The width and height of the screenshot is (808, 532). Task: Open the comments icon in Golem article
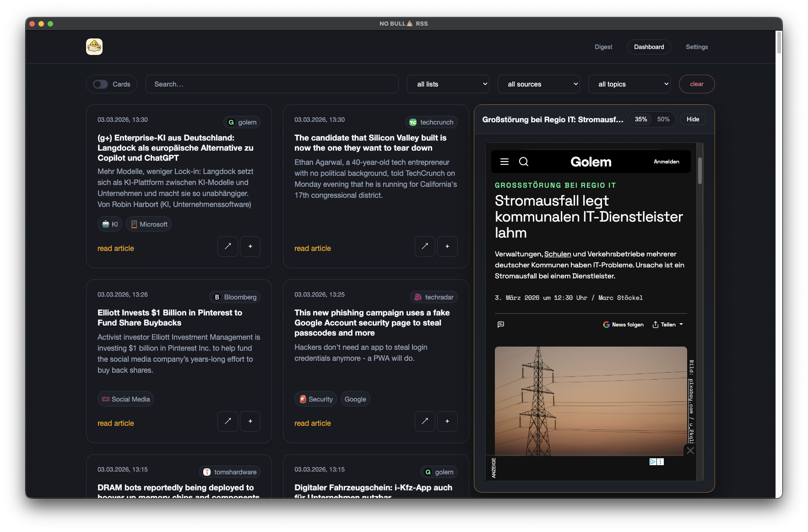click(x=501, y=324)
